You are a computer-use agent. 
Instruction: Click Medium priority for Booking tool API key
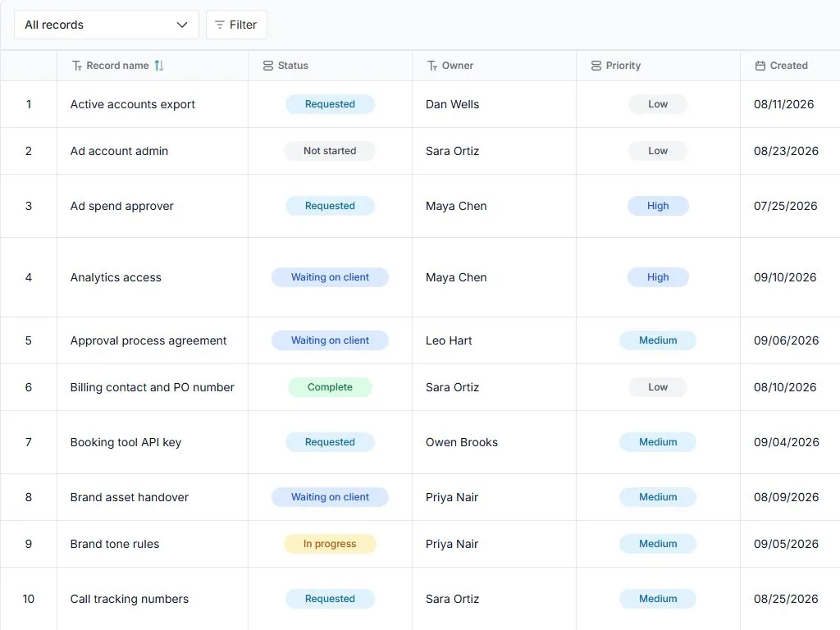tap(658, 442)
